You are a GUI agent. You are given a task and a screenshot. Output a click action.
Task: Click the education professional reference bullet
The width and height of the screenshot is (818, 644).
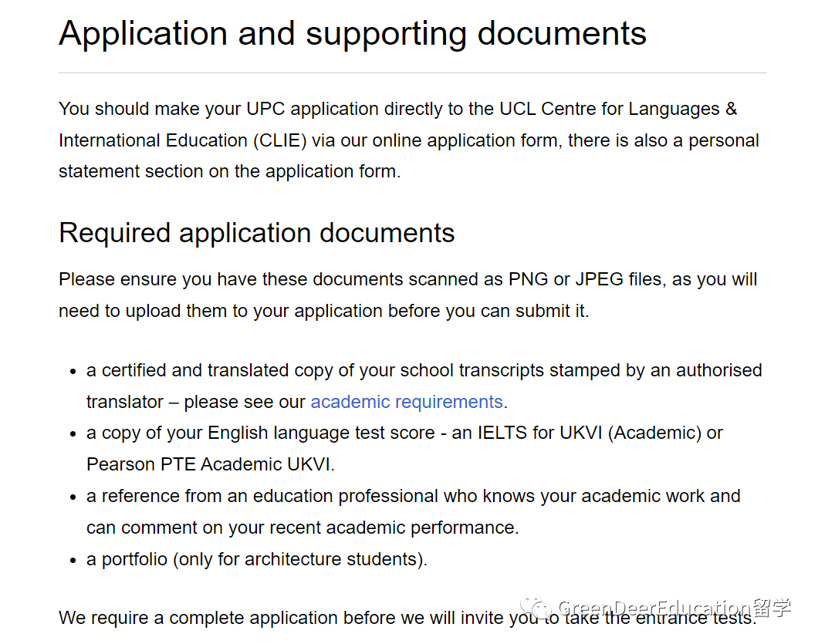tap(413, 496)
